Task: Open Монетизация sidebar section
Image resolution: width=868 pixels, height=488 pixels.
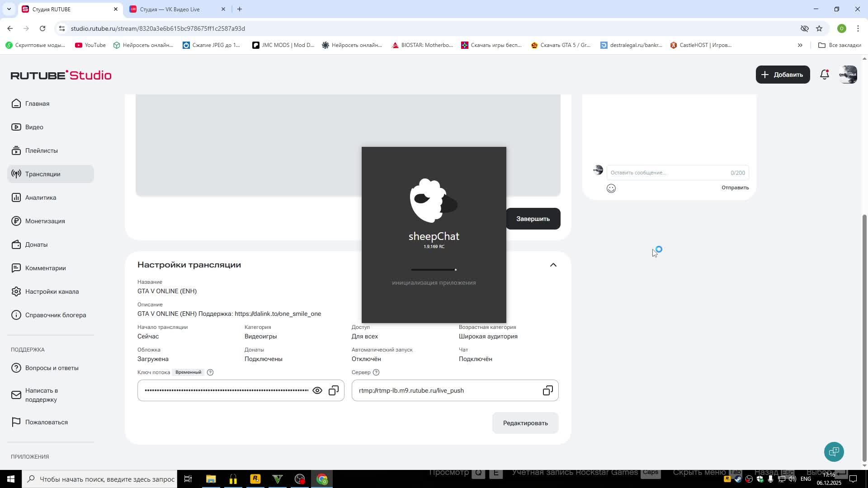Action: (45, 221)
